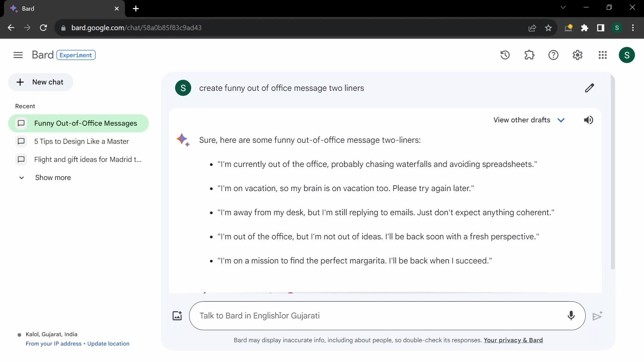
Task: Select Funny Out-of-Office Messages chat
Action: [x=86, y=123]
